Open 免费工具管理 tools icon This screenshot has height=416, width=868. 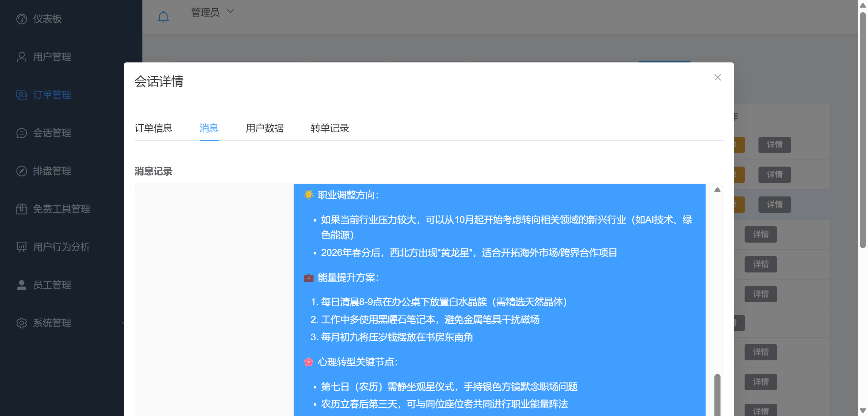(x=21, y=209)
